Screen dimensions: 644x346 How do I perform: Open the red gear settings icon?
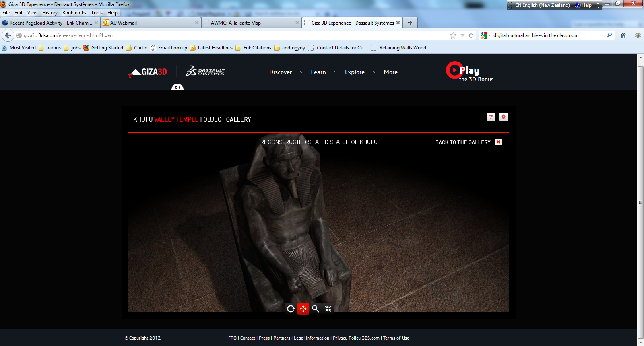503,117
